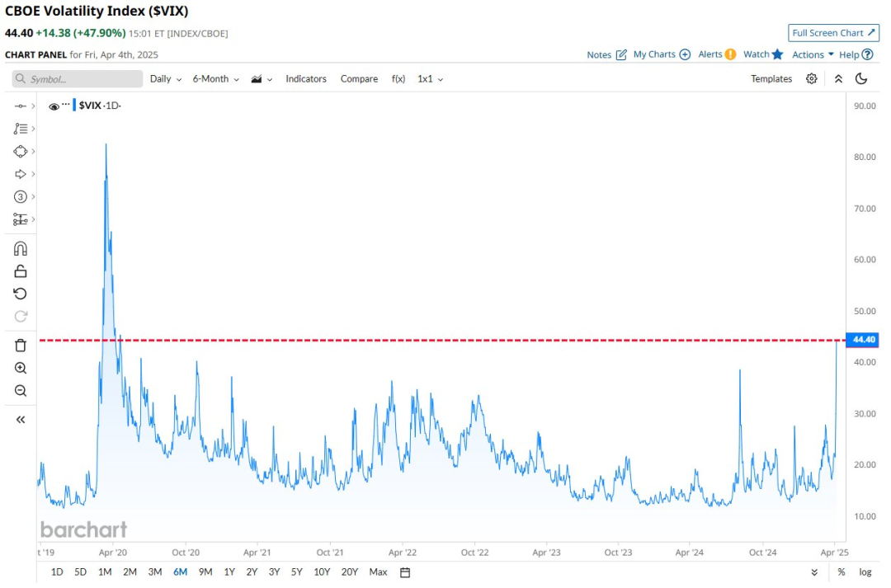
Task: Select the 9M time range
Action: 205,572
